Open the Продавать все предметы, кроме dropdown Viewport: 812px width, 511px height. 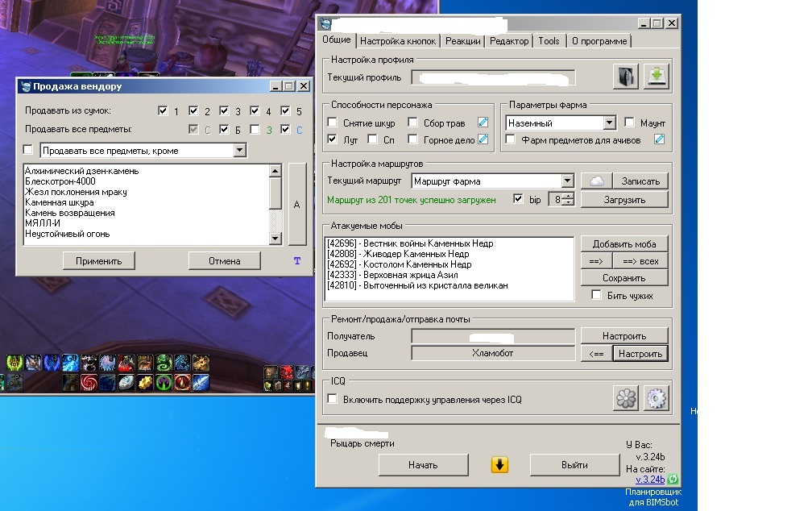(239, 151)
